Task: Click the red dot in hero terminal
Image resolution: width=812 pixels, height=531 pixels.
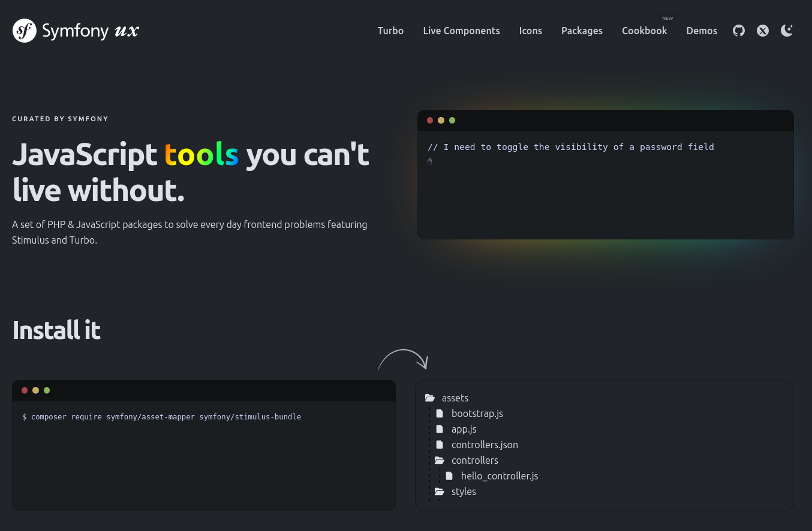Action: click(429, 121)
